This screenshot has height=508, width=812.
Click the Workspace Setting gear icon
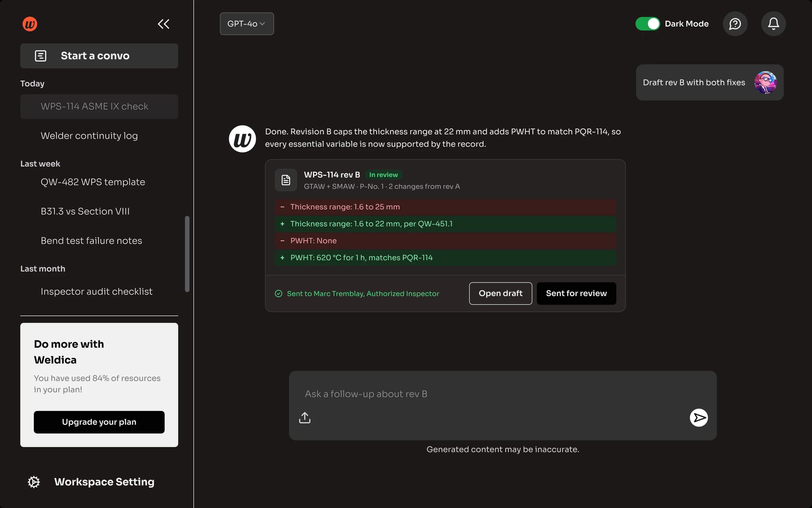point(34,482)
